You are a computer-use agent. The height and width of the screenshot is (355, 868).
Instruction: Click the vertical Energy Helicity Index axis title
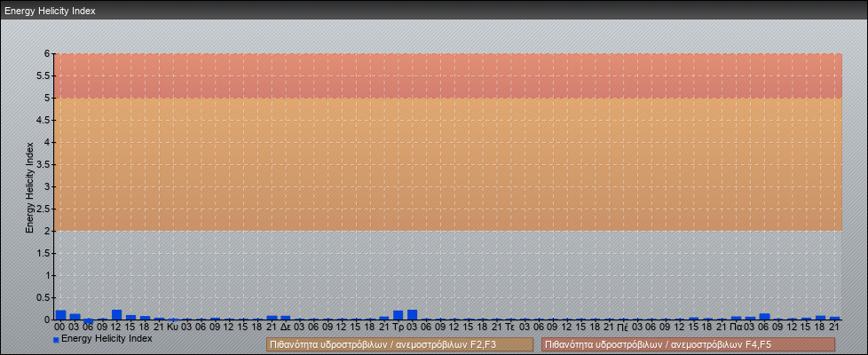click(29, 187)
